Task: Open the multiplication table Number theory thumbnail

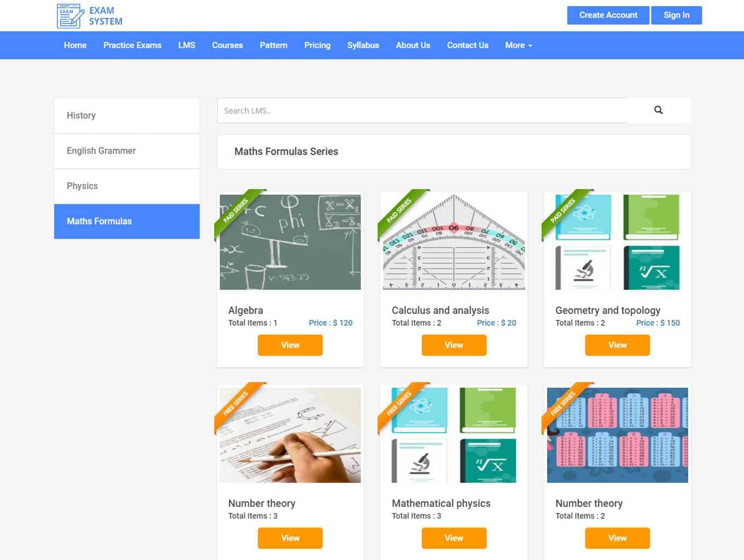Action: point(617,435)
